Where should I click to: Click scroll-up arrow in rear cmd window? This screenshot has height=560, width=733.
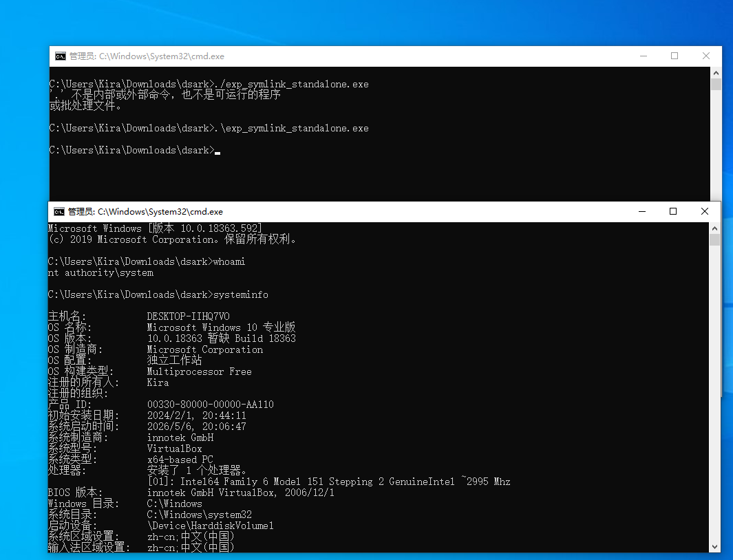click(x=716, y=73)
